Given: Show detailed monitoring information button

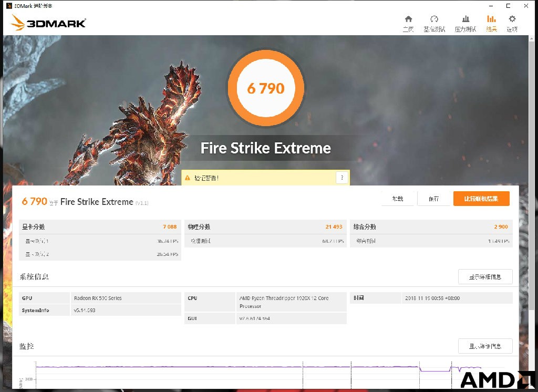Looking at the screenshot, I should click(x=485, y=346).
